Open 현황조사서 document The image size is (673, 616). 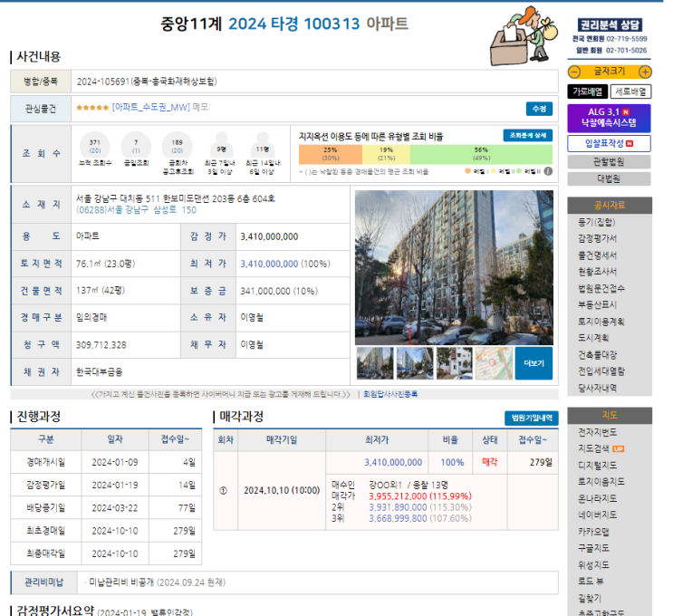point(597,271)
